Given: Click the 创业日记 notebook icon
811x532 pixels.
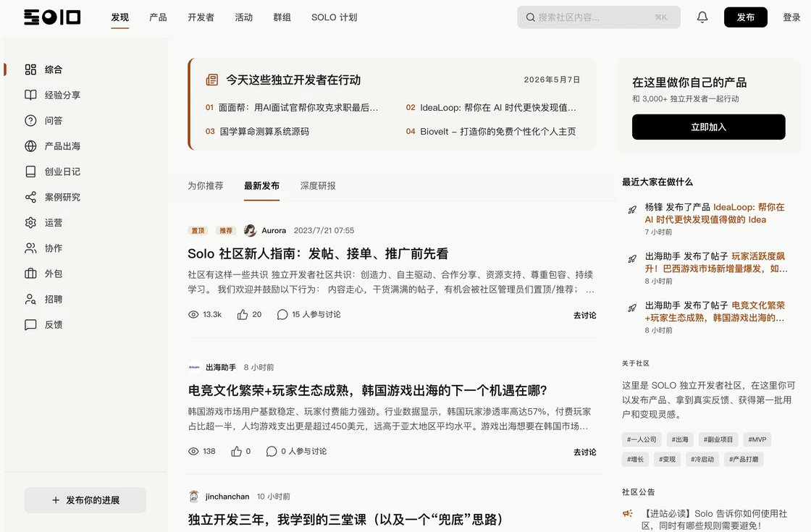Looking at the screenshot, I should 30,172.
